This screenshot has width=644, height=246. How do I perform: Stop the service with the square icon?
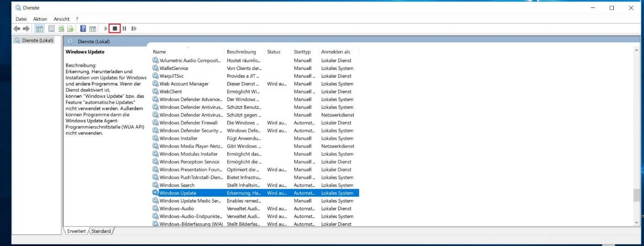(115, 29)
